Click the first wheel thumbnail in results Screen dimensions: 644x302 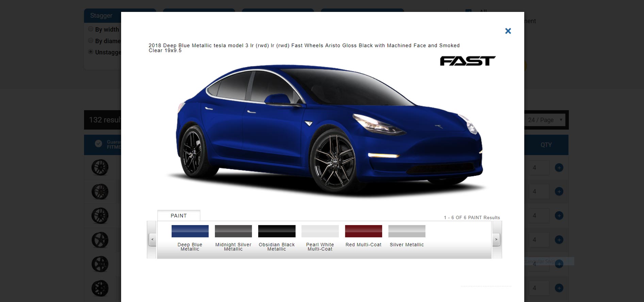click(100, 168)
